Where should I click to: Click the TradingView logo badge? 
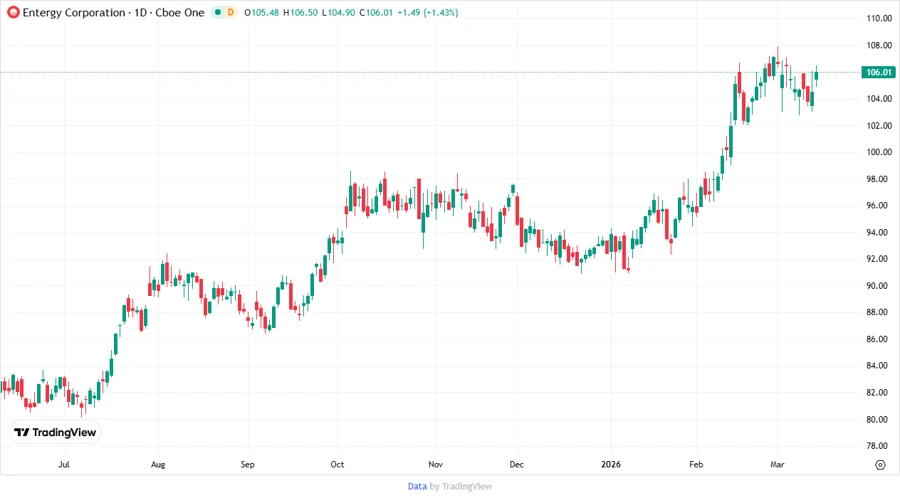click(56, 432)
